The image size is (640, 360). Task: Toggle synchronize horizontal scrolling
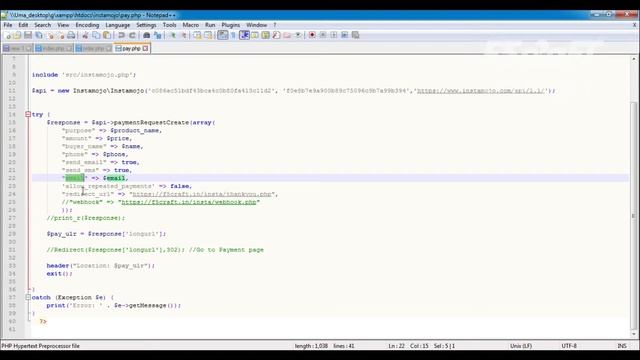point(208,36)
